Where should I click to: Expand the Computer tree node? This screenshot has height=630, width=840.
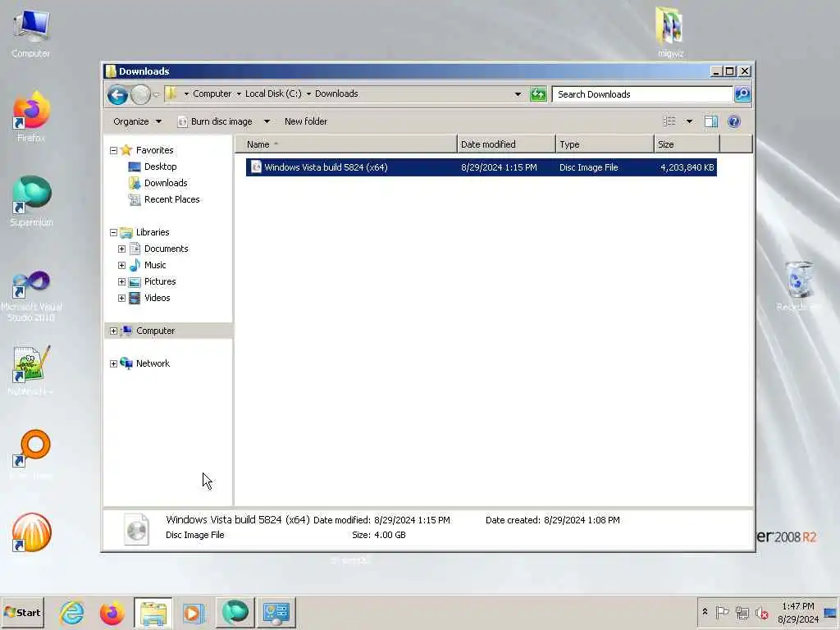click(113, 331)
